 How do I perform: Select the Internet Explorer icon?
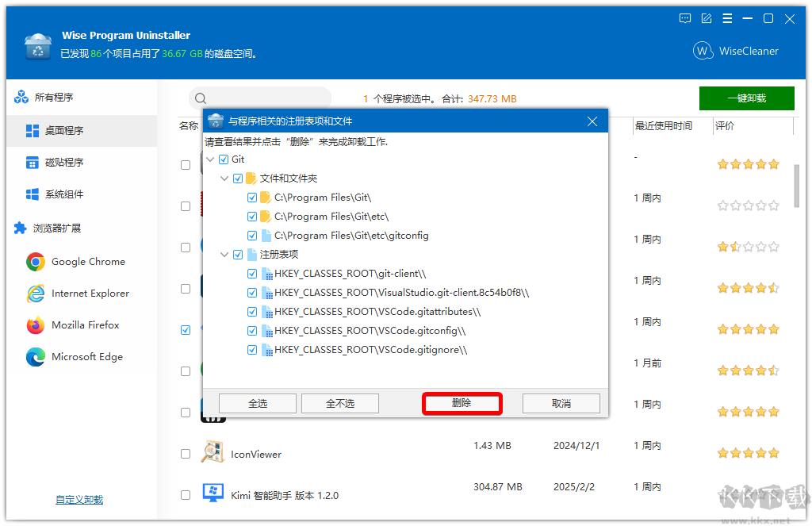pos(36,294)
